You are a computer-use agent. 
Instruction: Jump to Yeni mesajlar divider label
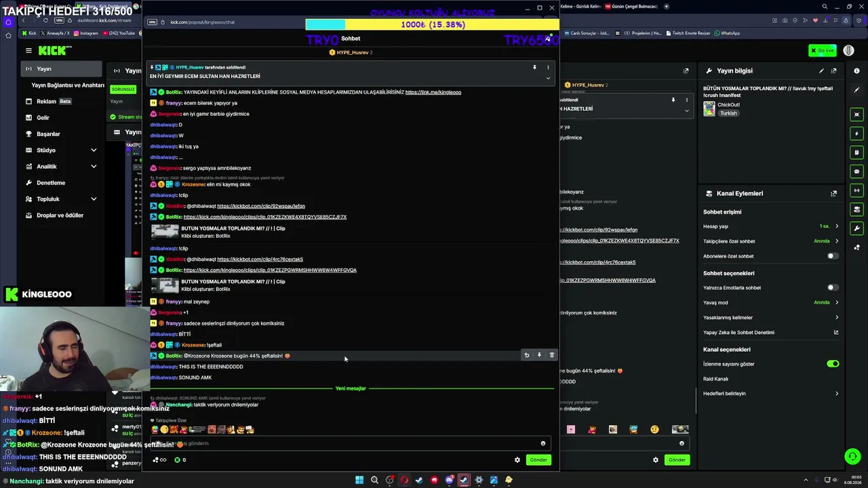coord(351,388)
